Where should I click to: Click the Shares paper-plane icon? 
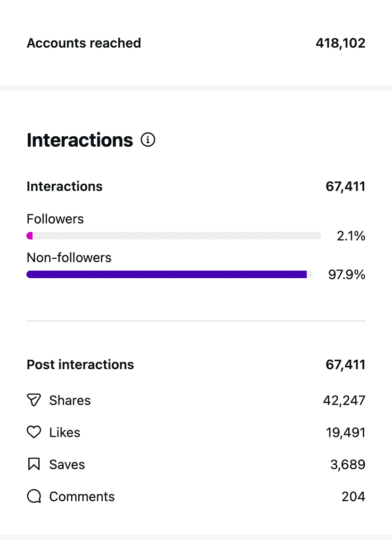[34, 400]
